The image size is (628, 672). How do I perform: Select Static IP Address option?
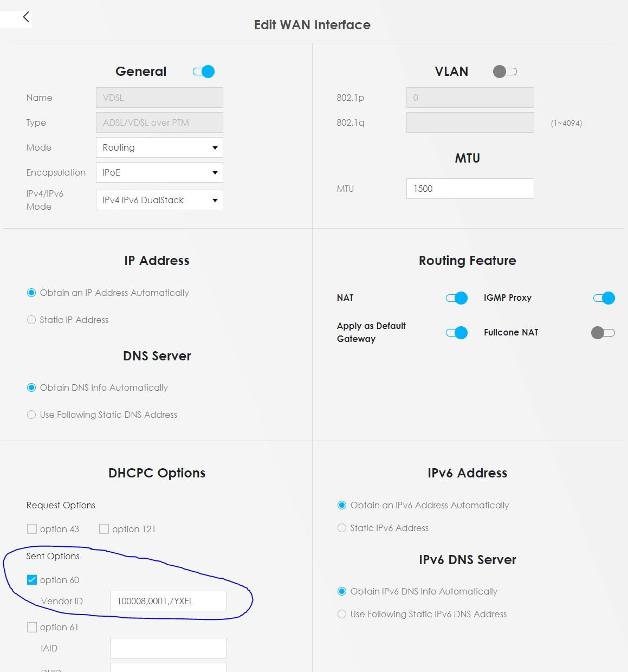click(31, 320)
